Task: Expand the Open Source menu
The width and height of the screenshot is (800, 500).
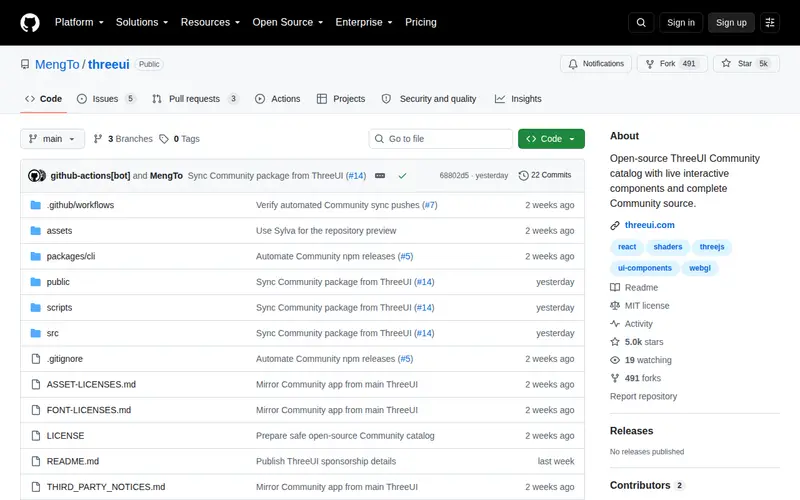Action: point(288,22)
